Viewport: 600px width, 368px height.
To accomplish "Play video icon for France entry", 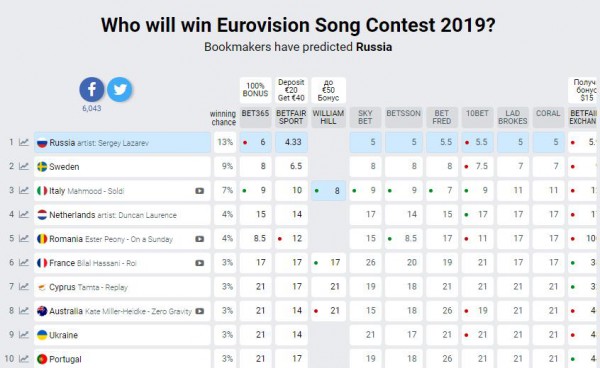I will click(199, 263).
